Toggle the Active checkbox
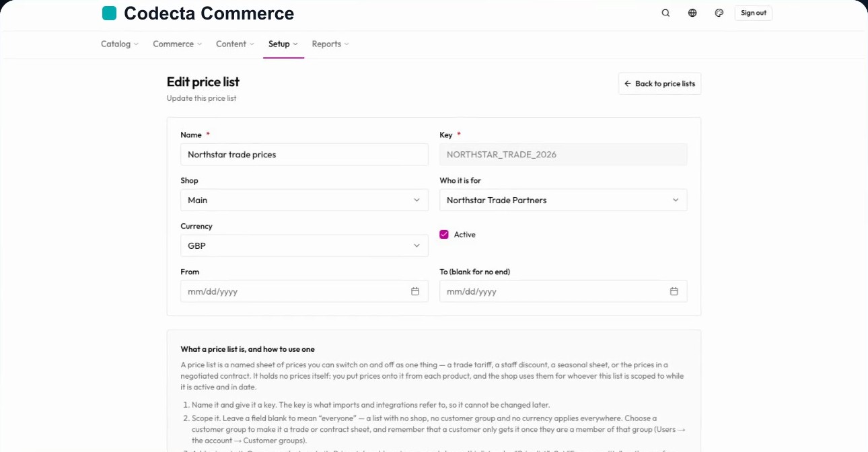This screenshot has height=452, width=868. pos(444,235)
